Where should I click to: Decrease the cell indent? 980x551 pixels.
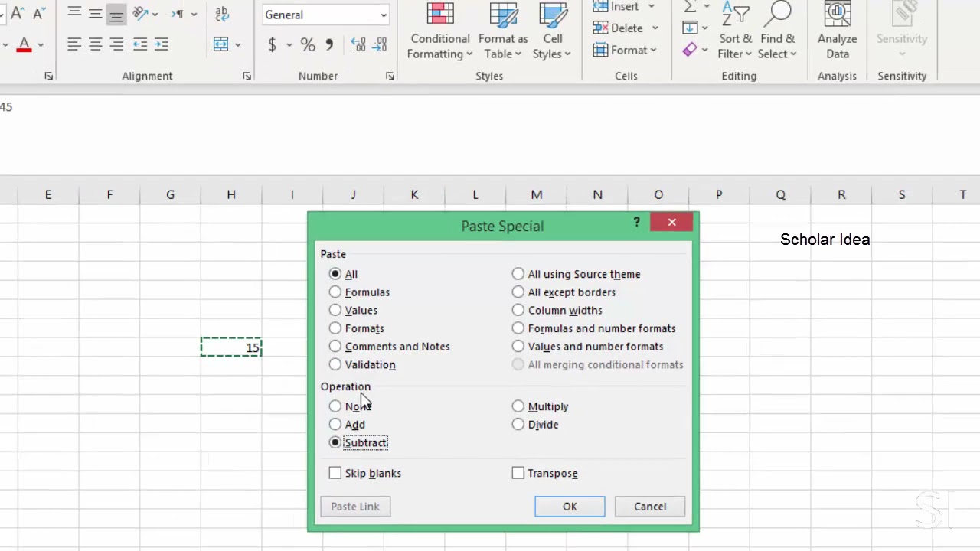(140, 44)
